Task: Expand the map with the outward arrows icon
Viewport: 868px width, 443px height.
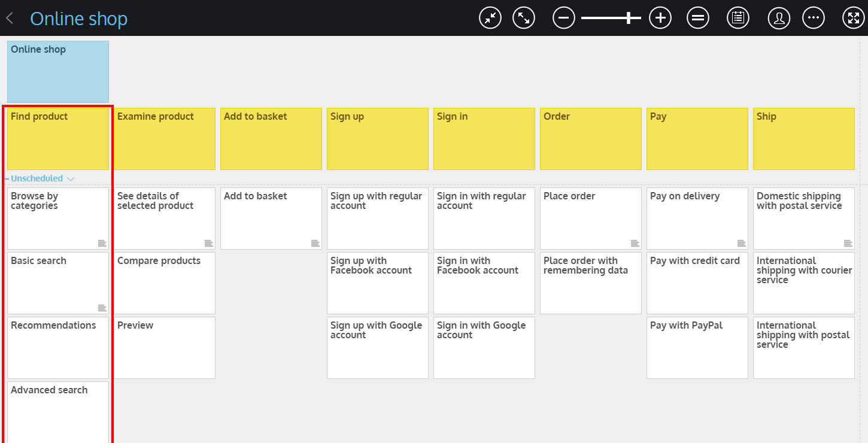Action: tap(524, 17)
